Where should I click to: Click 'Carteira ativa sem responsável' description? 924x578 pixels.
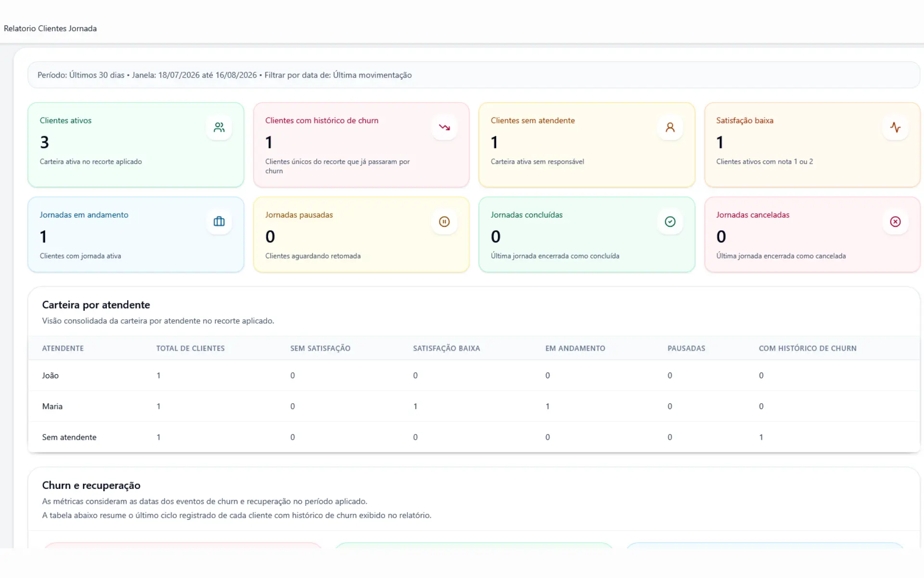(537, 162)
